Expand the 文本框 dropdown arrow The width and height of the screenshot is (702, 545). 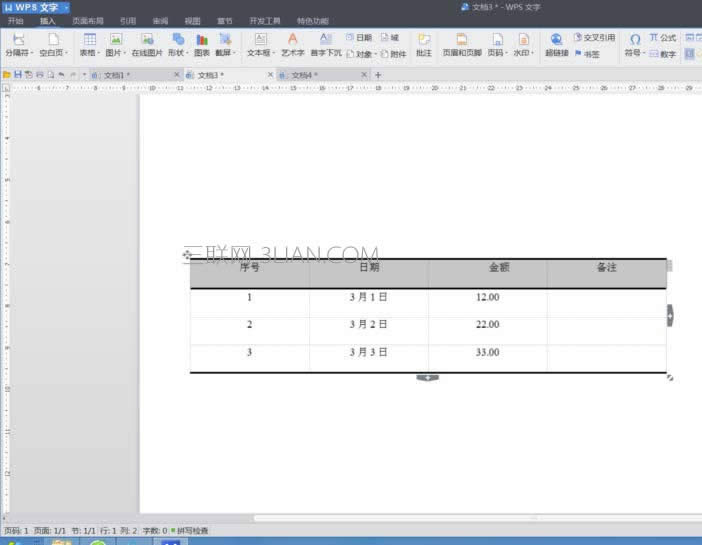pos(274,53)
